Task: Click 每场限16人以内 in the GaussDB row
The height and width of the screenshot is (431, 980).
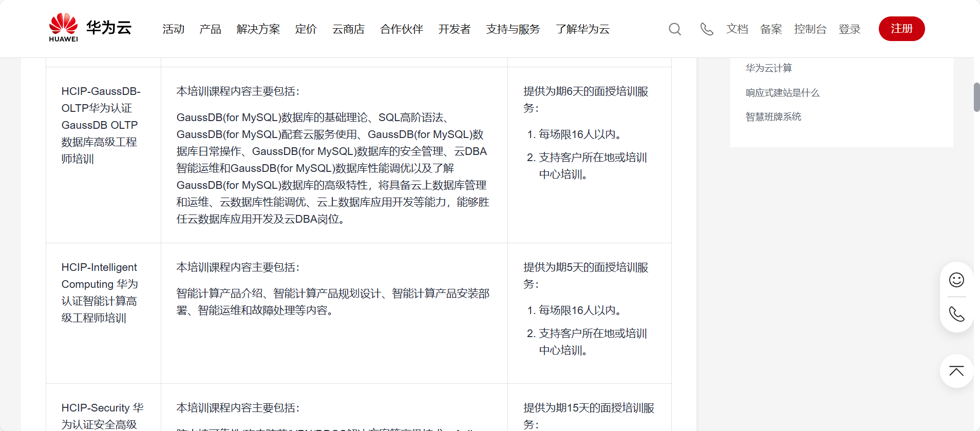Action: pos(581,134)
